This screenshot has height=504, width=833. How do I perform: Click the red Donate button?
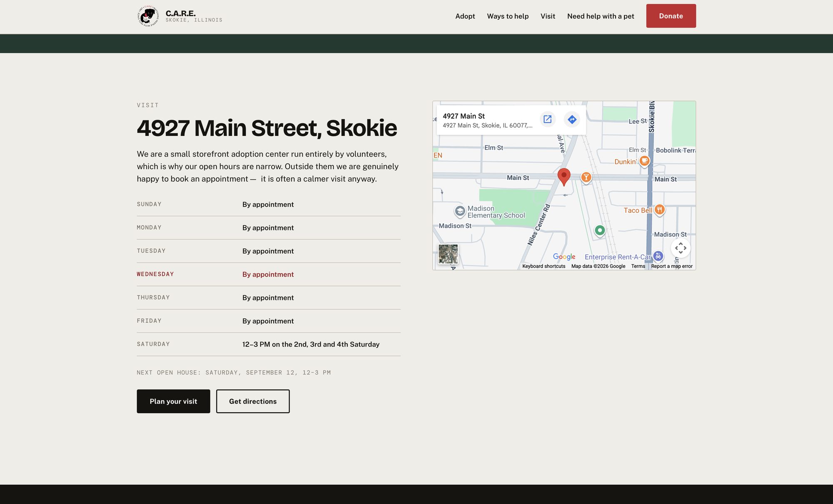(671, 16)
